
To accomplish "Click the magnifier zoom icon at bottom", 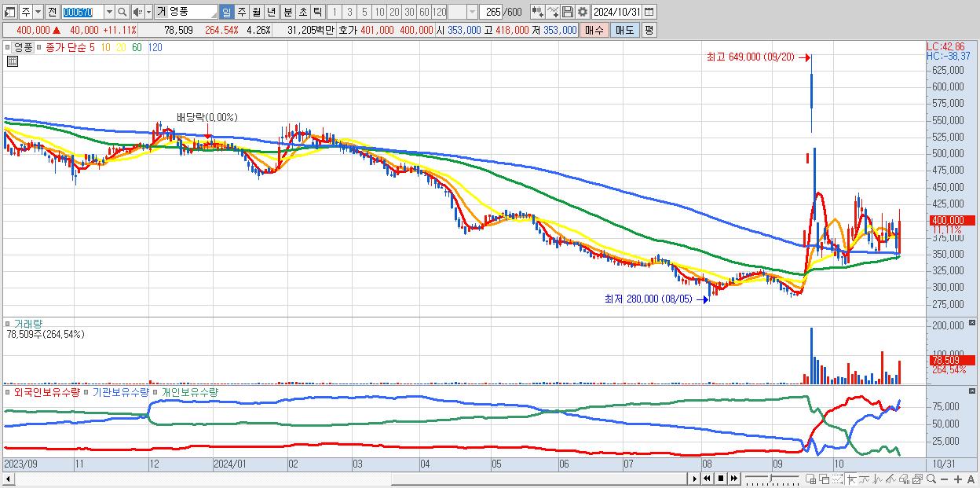I will pyautogui.click(x=931, y=479).
